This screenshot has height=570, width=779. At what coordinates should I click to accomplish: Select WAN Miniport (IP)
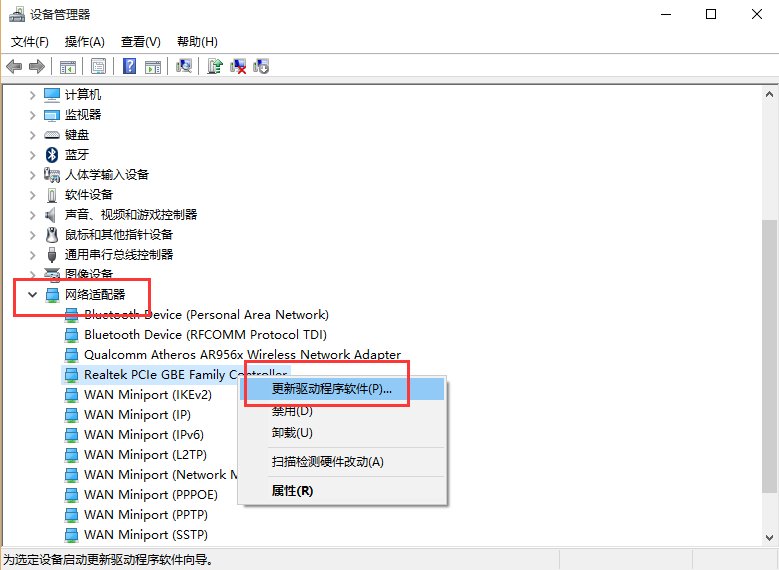pos(137,415)
